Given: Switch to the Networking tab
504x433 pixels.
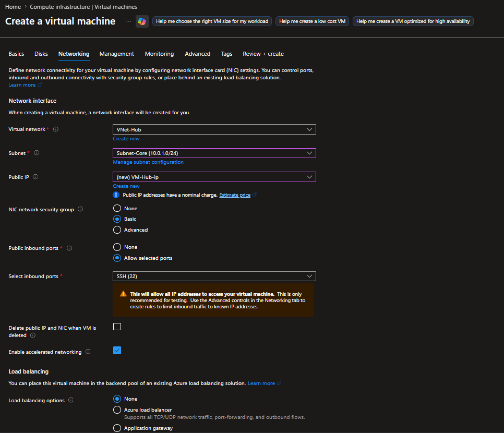Looking at the screenshot, I should (x=74, y=54).
